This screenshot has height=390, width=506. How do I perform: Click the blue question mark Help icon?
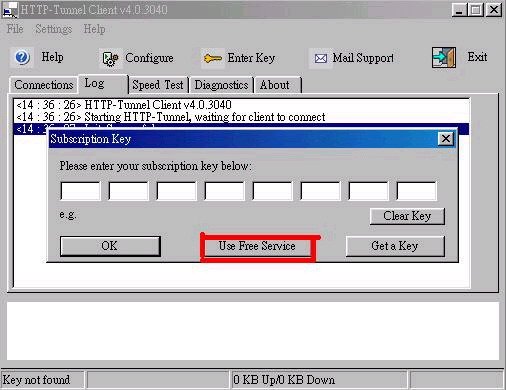tap(22, 58)
